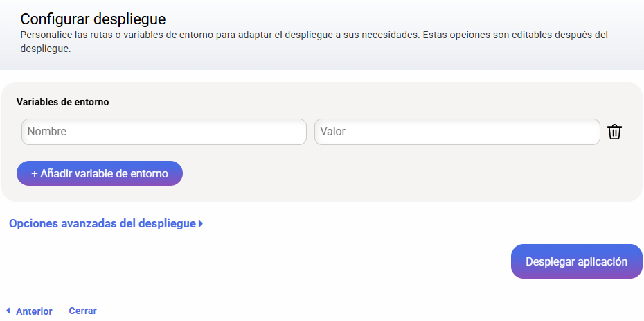Select the Configurar despliegue heading
The height and width of the screenshot is (321, 644).
coord(93,19)
